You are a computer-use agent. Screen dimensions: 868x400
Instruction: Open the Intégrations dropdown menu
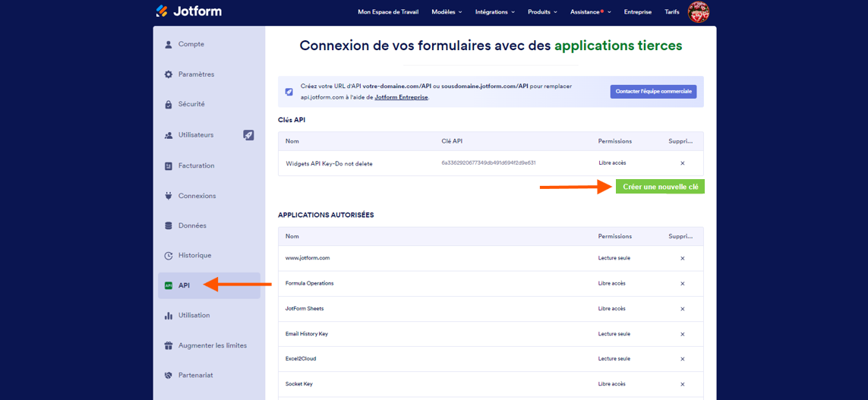point(495,11)
